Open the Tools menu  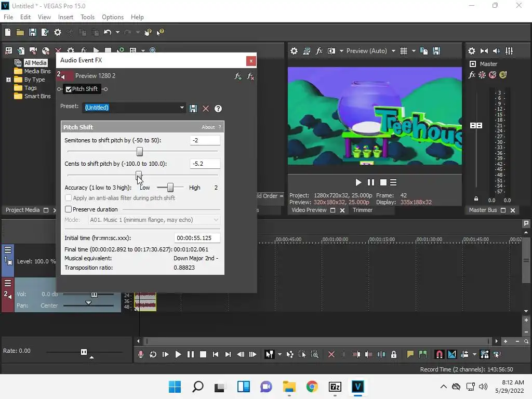point(87,17)
